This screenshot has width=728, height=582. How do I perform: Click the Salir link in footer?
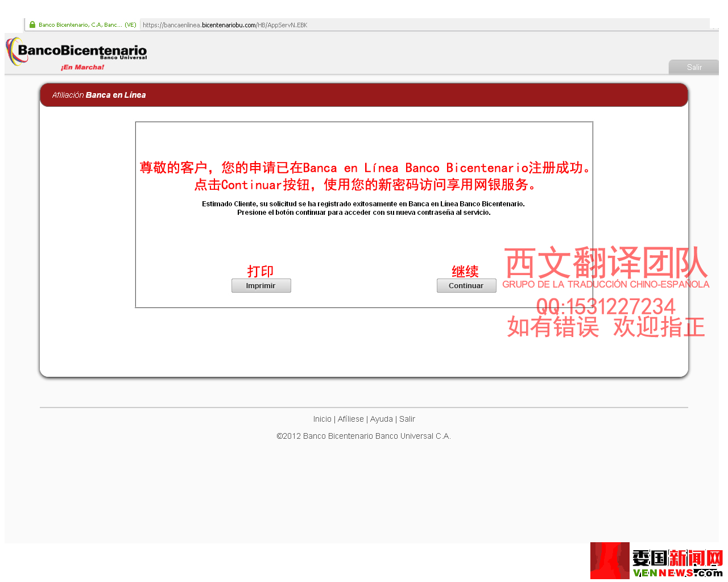click(407, 419)
